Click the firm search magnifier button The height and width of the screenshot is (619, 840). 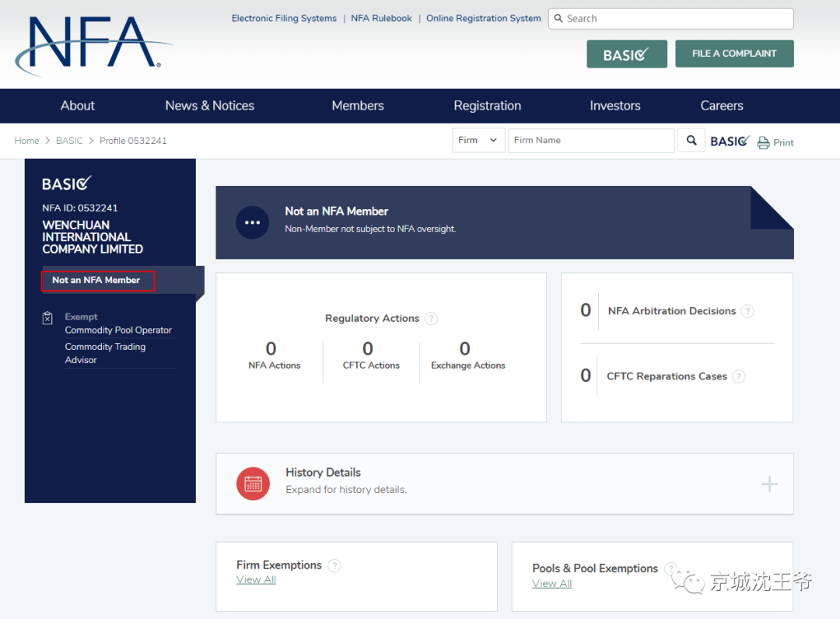point(691,140)
